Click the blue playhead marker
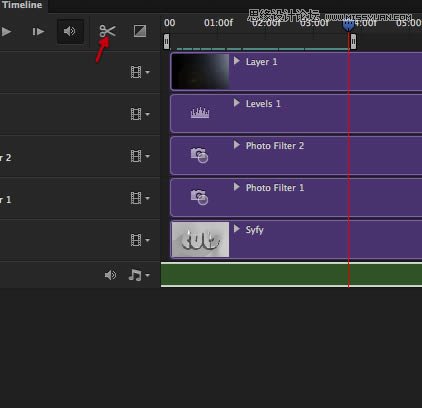The height and width of the screenshot is (408, 422). point(348,25)
